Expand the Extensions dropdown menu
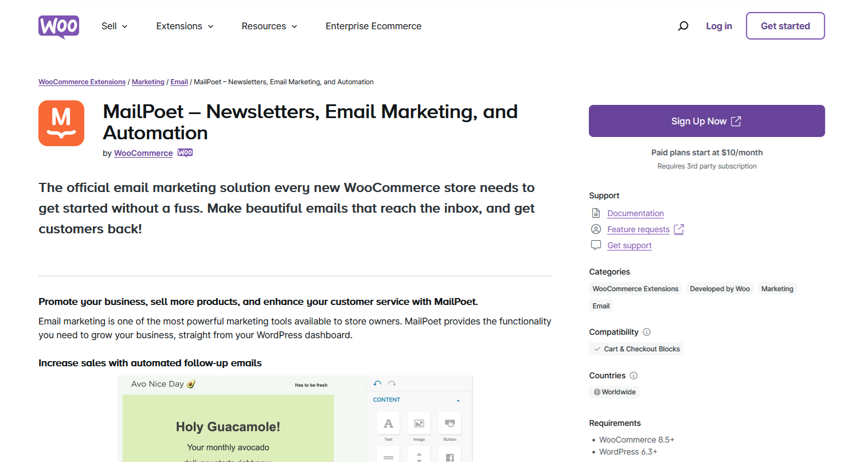 click(185, 26)
